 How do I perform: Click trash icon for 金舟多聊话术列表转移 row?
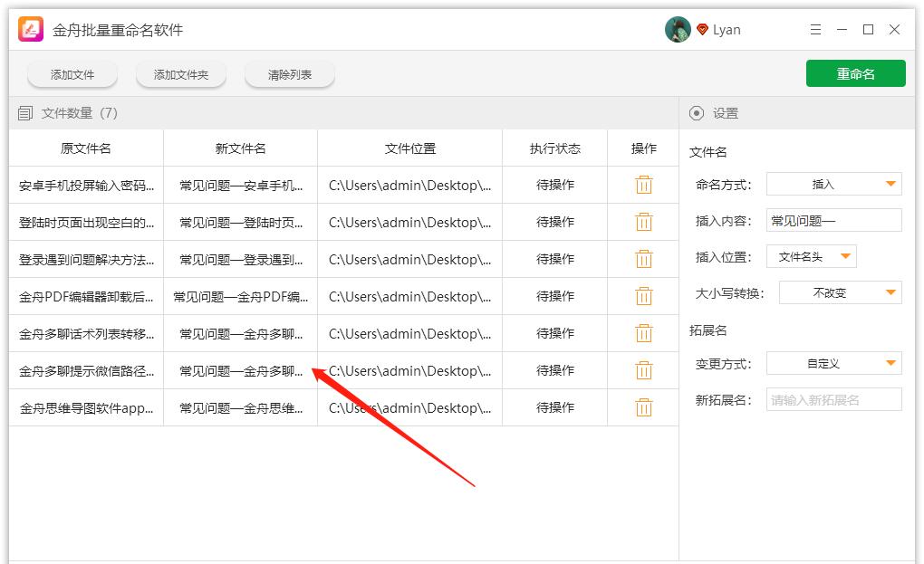(x=643, y=333)
